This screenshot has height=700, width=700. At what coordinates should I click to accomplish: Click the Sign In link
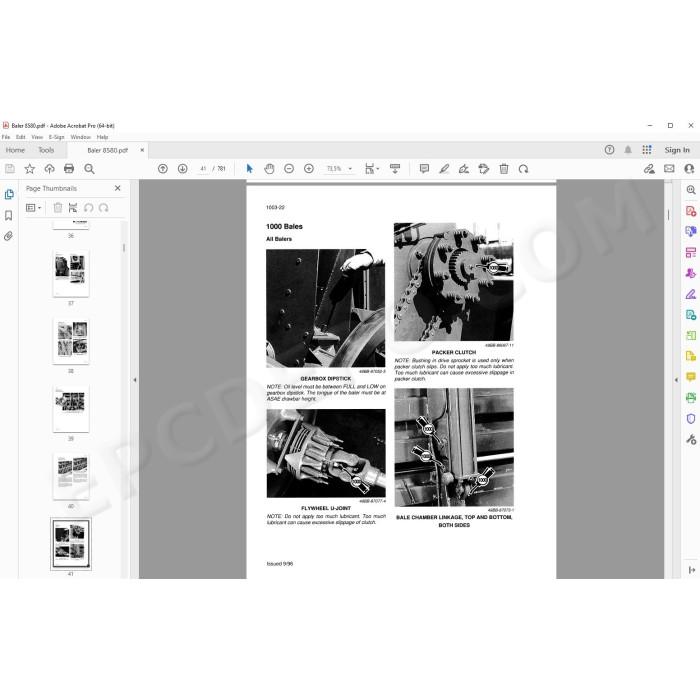click(x=677, y=150)
